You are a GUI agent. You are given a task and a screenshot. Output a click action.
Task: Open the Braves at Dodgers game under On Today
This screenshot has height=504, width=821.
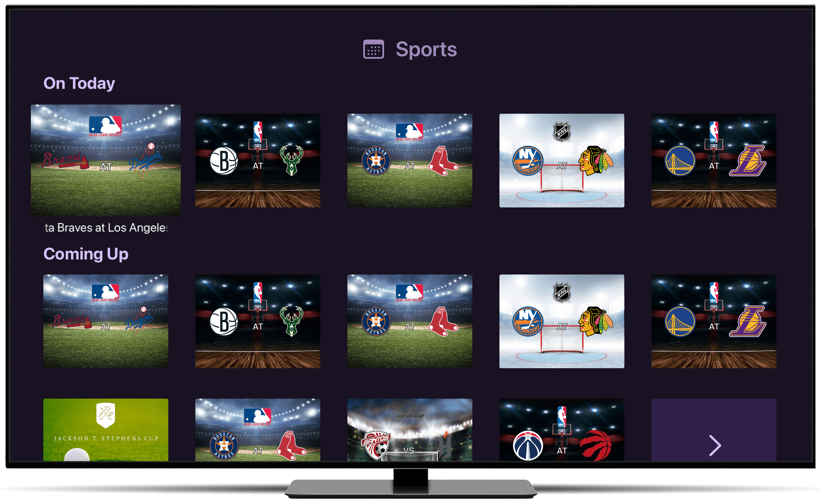tap(106, 160)
